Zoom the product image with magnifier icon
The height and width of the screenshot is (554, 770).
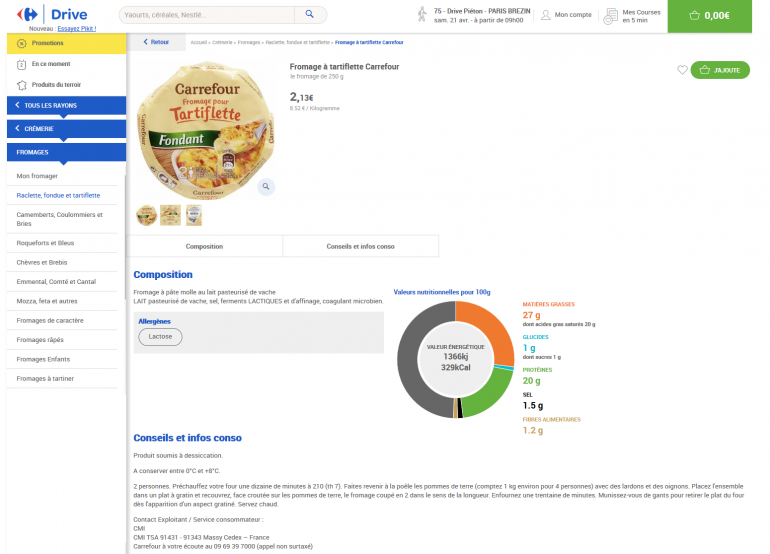265,186
